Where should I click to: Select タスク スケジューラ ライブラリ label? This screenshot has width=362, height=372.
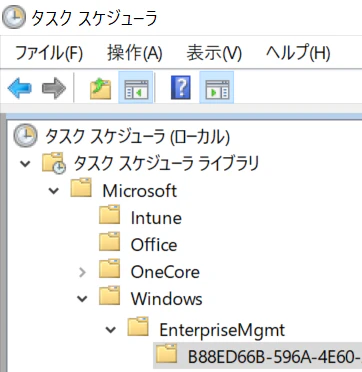(166, 164)
